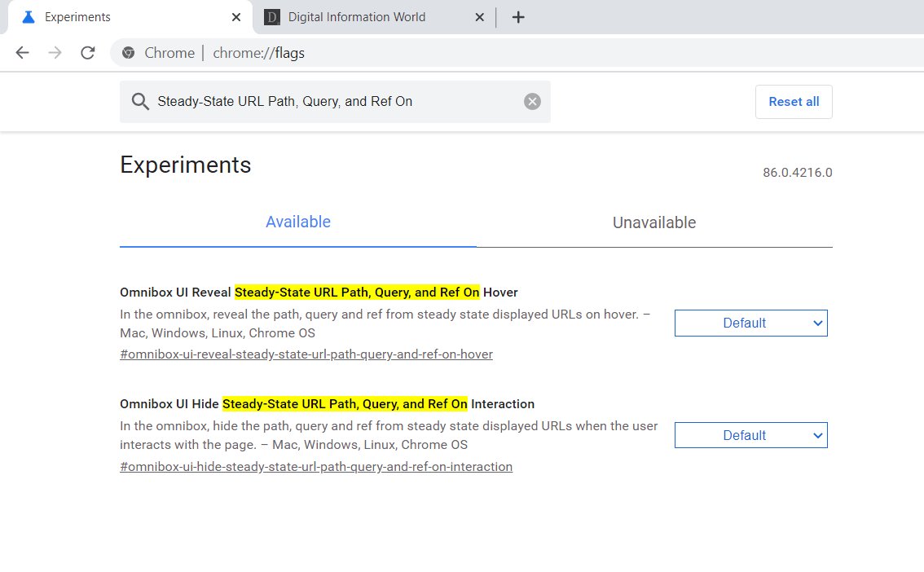Open a new browser tab with the plus button
This screenshot has width=924, height=572.
click(x=518, y=16)
